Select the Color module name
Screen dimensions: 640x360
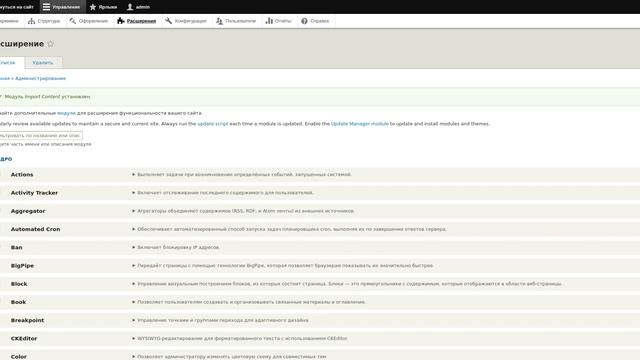(x=19, y=356)
